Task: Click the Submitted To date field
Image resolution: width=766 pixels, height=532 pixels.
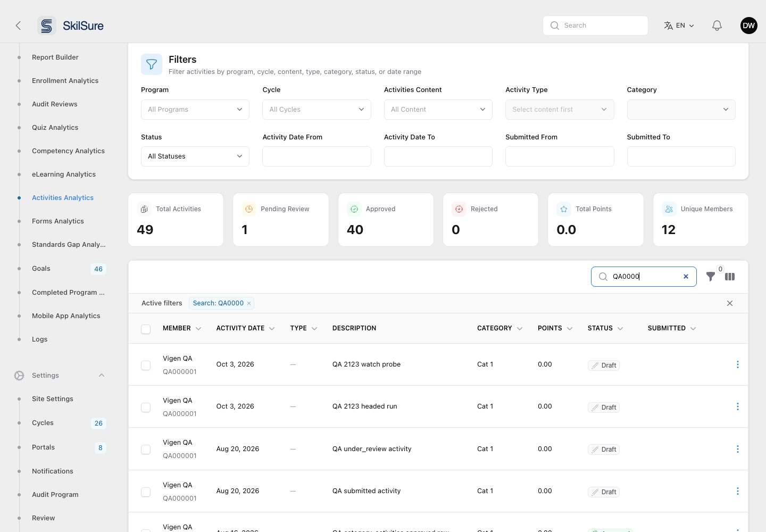Action: (x=681, y=156)
